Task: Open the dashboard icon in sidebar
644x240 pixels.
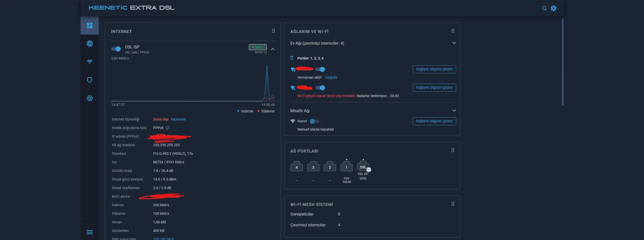Action: point(89,25)
